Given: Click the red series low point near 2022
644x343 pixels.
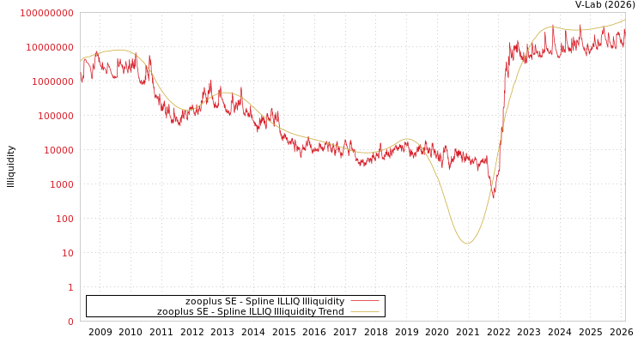Looking at the screenshot, I should click(x=493, y=197).
